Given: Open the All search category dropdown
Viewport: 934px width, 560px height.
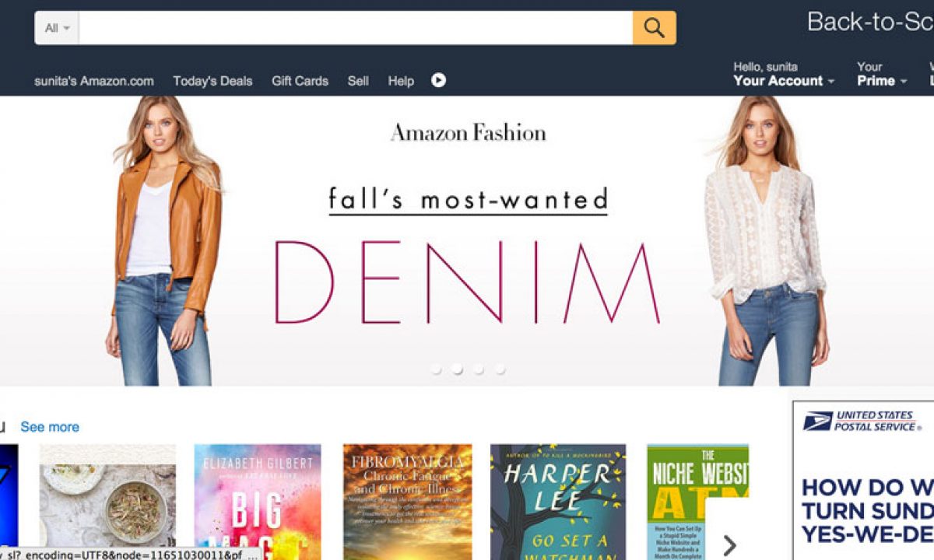Looking at the screenshot, I should pyautogui.click(x=57, y=28).
